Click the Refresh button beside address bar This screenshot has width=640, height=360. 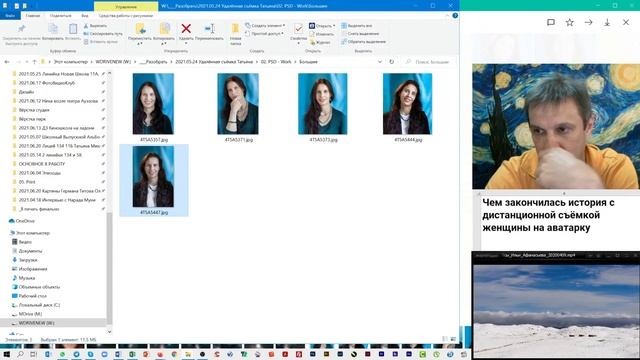coord(391,62)
